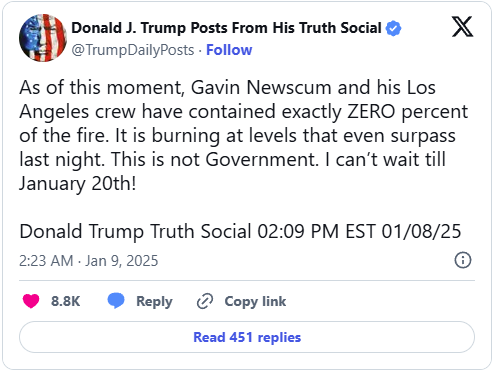
Task: Open the flag-painted profile avatar
Action: coord(43,38)
